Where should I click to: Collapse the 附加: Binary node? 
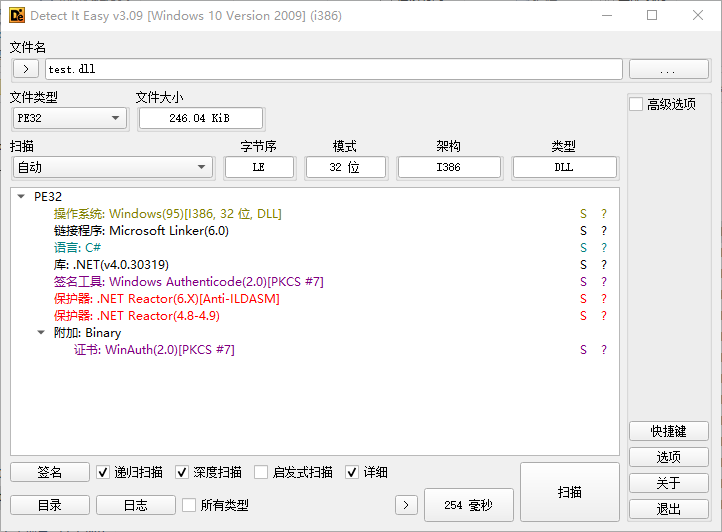point(41,333)
